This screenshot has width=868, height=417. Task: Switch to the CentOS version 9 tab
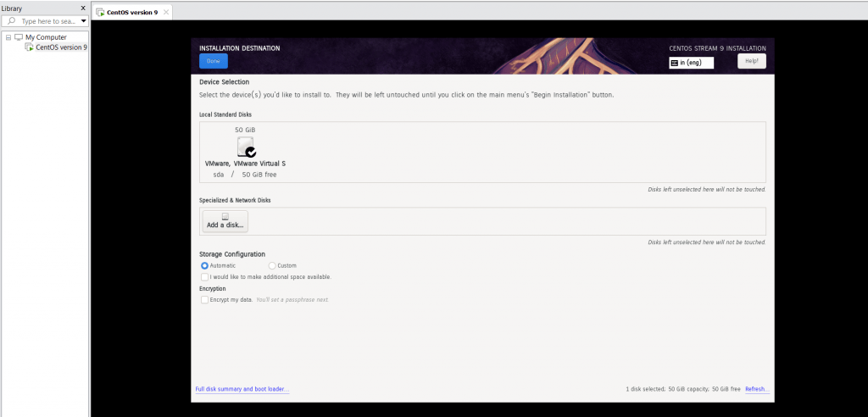pos(131,12)
